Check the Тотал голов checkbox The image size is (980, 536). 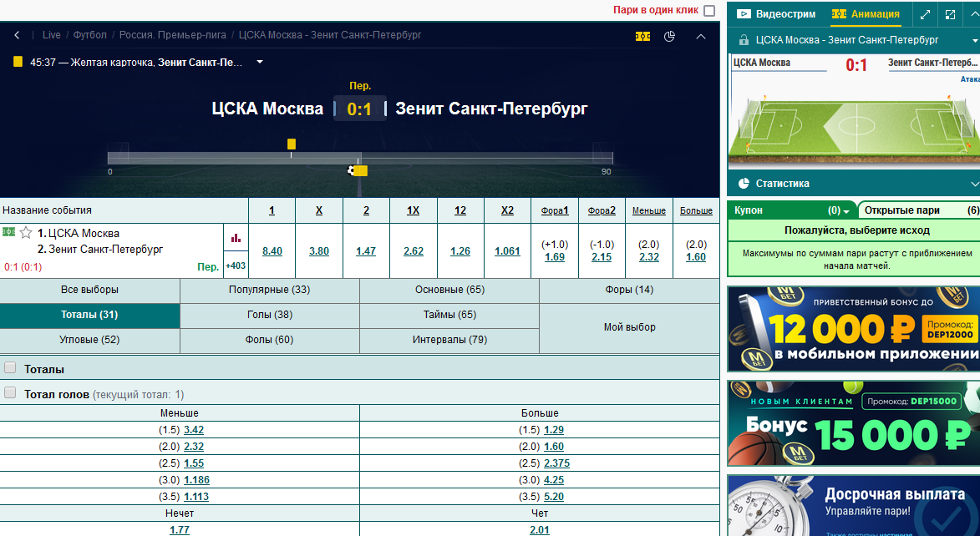click(10, 393)
